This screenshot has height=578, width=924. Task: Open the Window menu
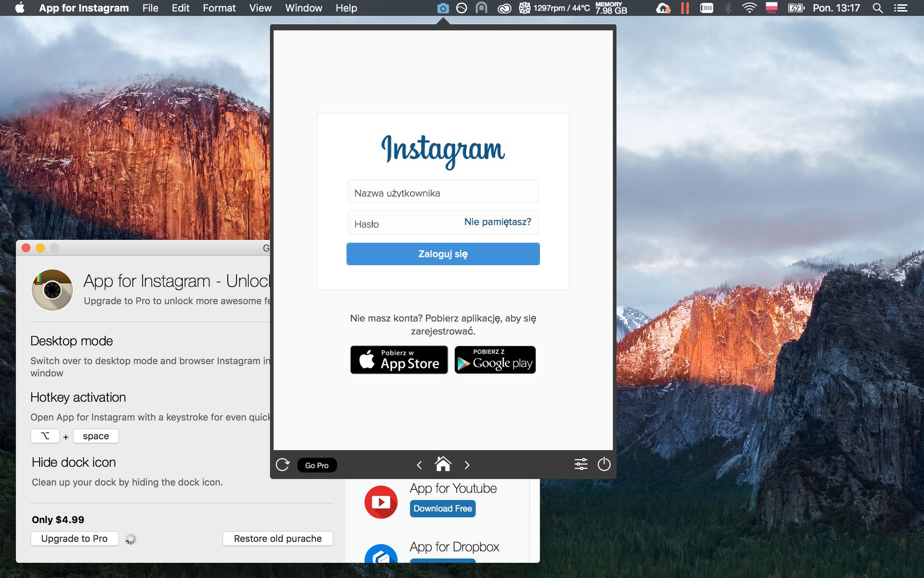pos(304,8)
